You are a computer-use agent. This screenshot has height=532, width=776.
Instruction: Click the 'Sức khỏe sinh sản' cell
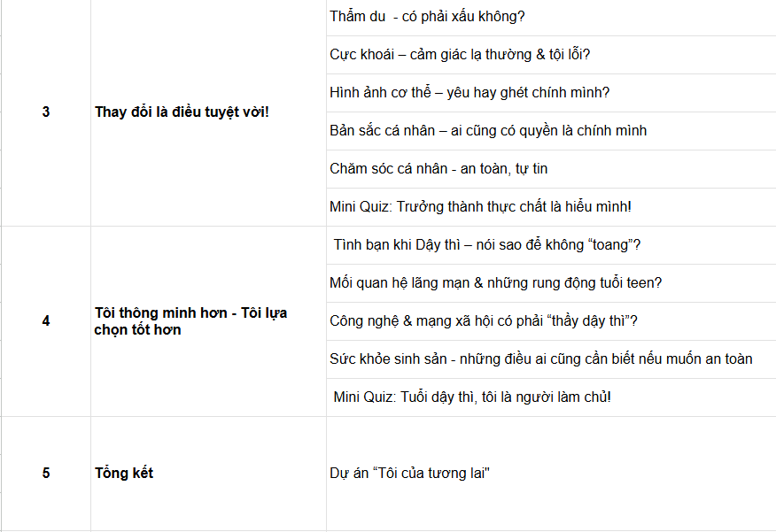(551, 359)
